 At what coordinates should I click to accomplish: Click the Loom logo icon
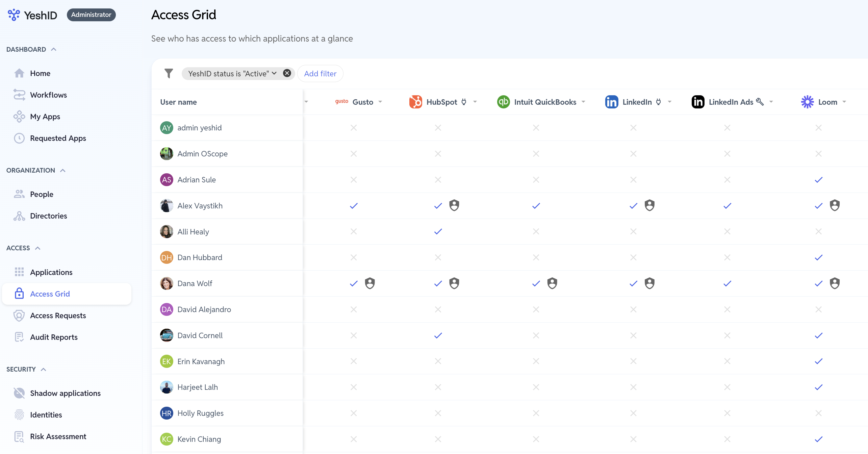point(807,102)
